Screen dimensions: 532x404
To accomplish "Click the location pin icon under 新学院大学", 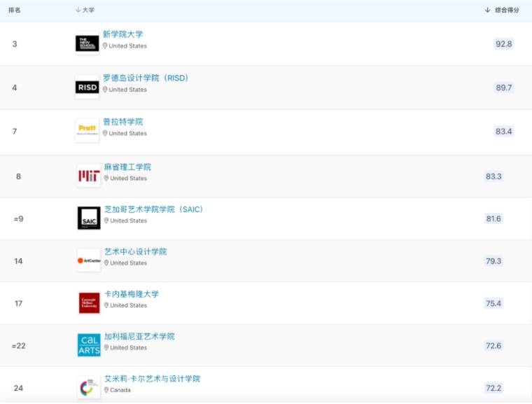I will [105, 46].
